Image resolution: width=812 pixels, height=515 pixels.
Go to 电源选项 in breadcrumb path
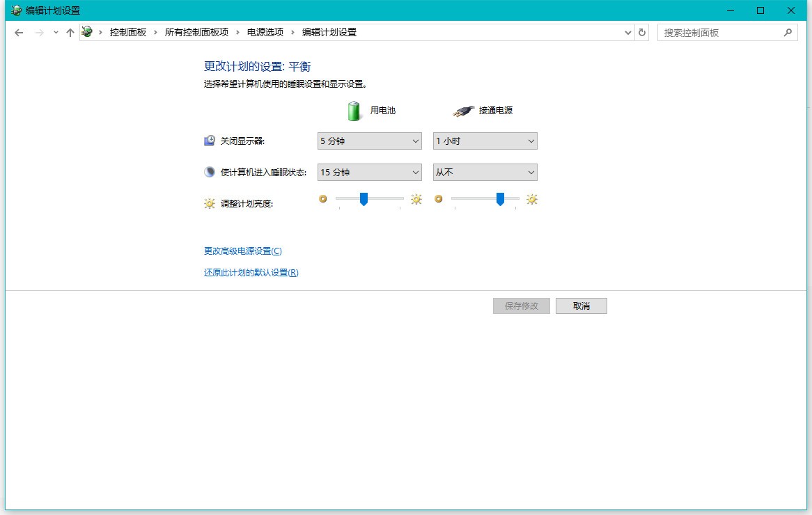point(265,32)
